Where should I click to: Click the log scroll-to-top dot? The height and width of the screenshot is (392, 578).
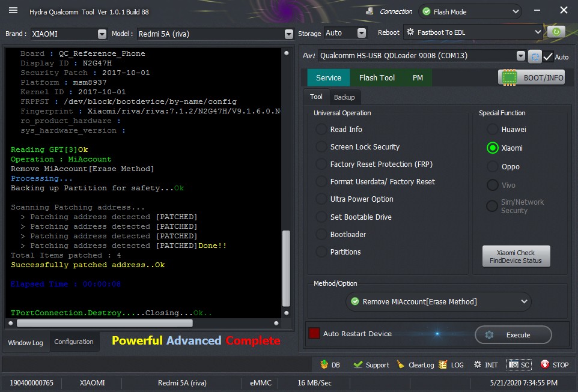tap(287, 53)
